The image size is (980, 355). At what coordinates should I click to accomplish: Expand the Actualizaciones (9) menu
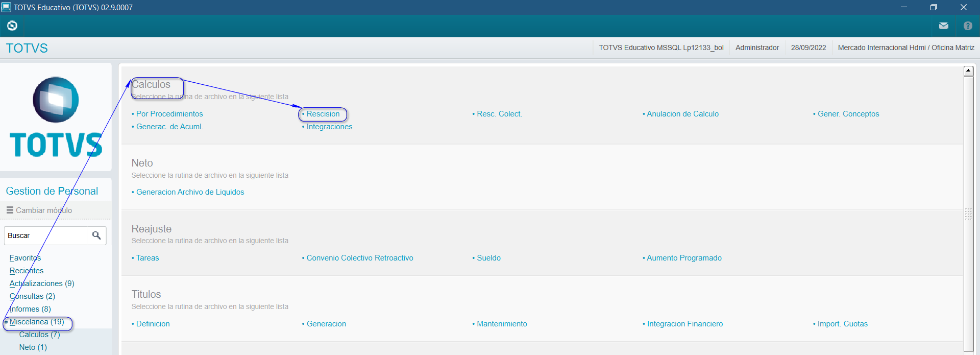coord(42,283)
